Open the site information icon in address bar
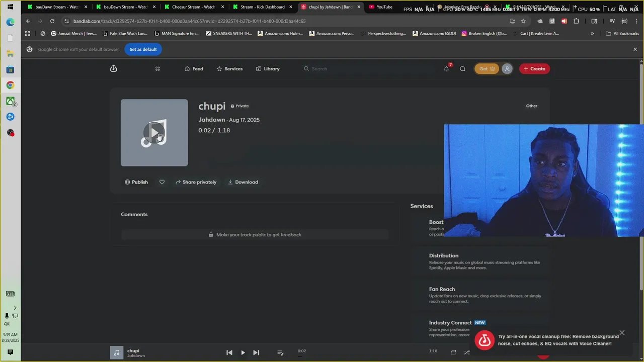 click(66, 21)
